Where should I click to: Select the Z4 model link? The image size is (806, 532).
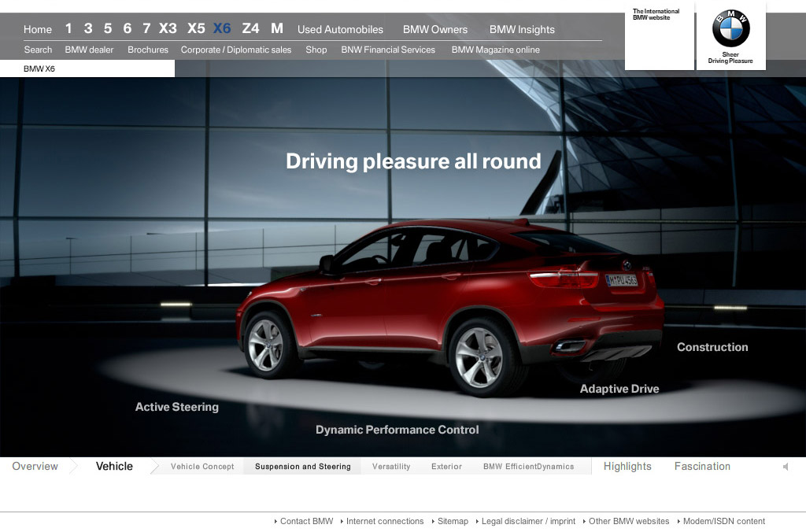click(250, 28)
